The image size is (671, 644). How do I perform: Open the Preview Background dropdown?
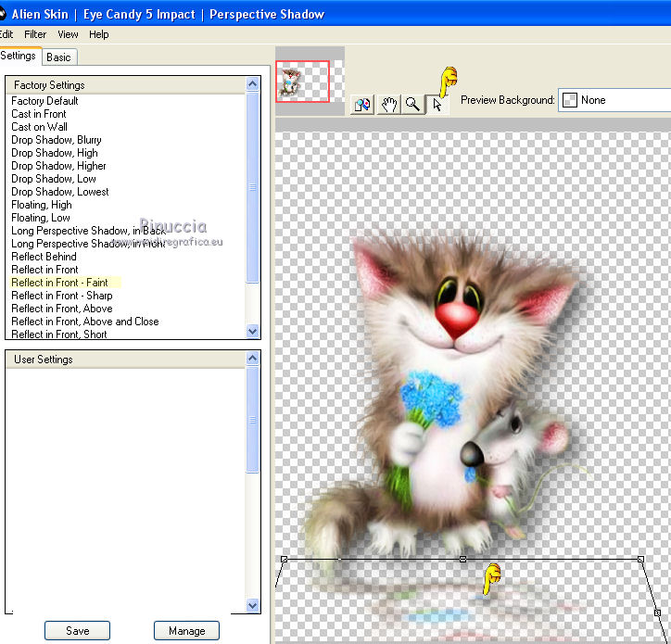tap(614, 100)
